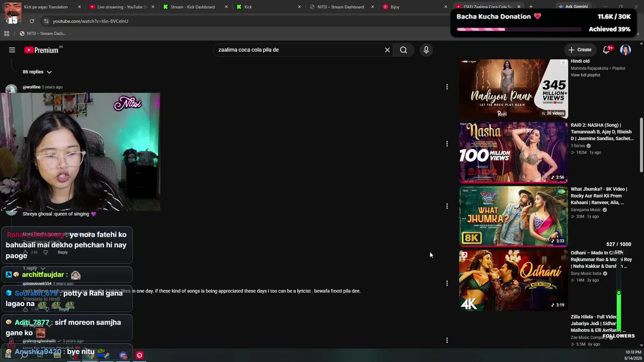Viewport: 644px width, 362px height.
Task: Open RAID 2: NASHA video title
Action: [x=602, y=132]
